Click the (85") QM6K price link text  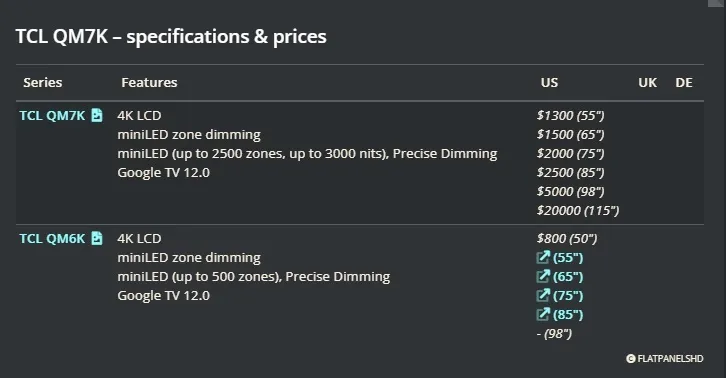[568, 315]
